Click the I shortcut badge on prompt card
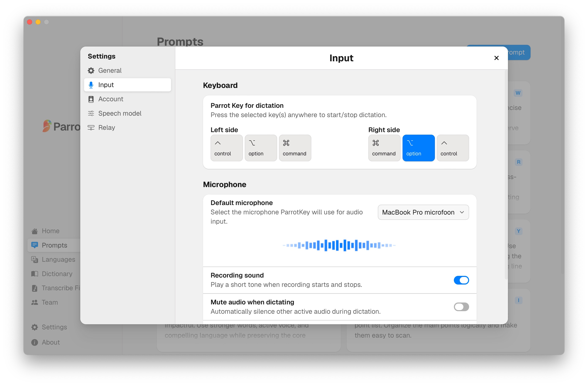588x386 pixels. (519, 300)
